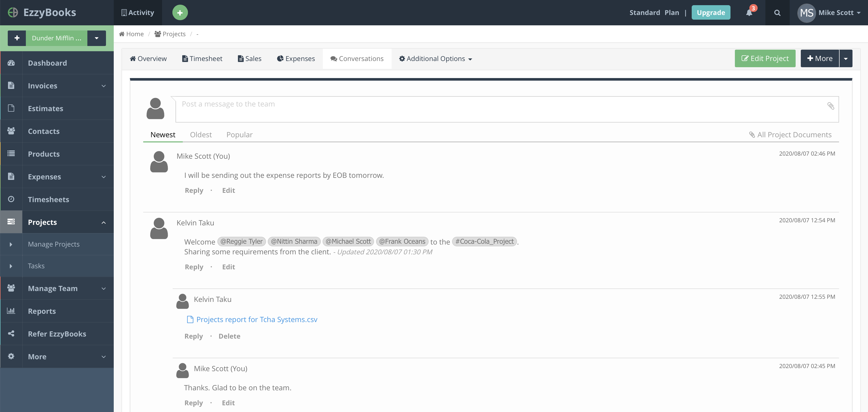The width and height of the screenshot is (868, 412).
Task: Open the Dunder Mifflin company dropdown
Action: (96, 38)
